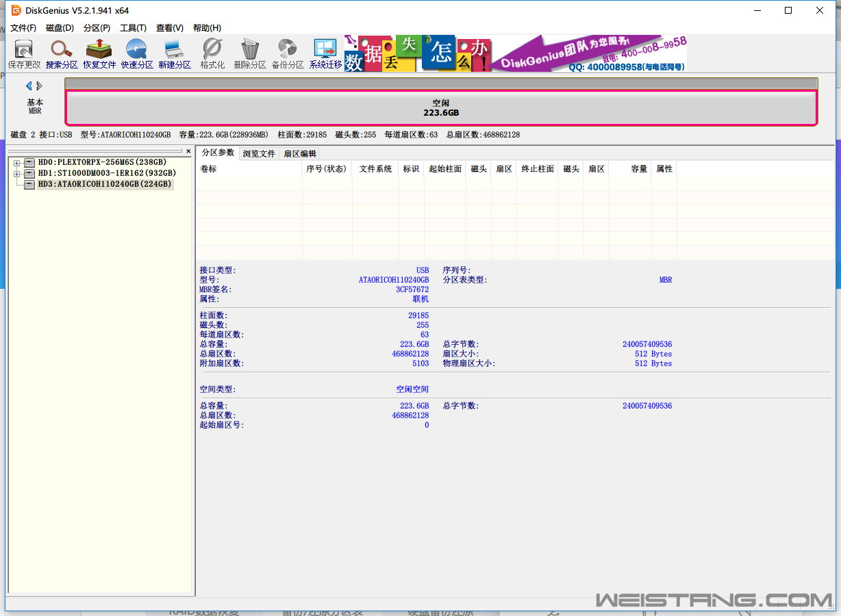
Task: Click the 属性 column header
Action: coord(664,169)
